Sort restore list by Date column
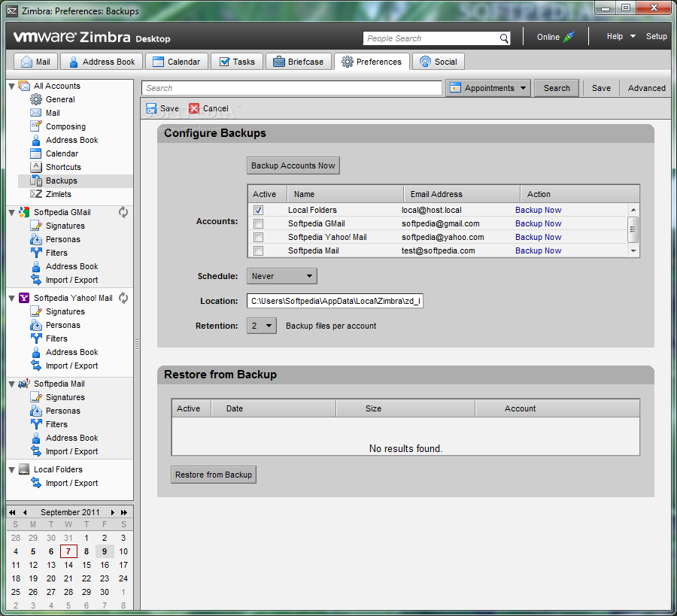 [274, 408]
